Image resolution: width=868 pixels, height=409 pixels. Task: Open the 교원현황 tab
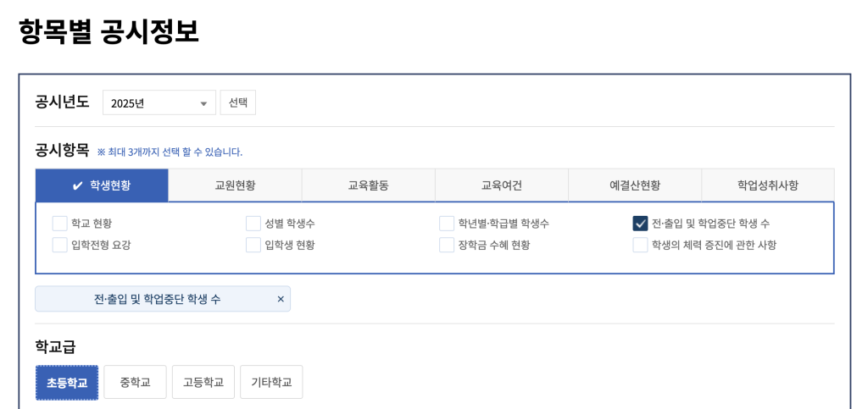click(x=235, y=185)
